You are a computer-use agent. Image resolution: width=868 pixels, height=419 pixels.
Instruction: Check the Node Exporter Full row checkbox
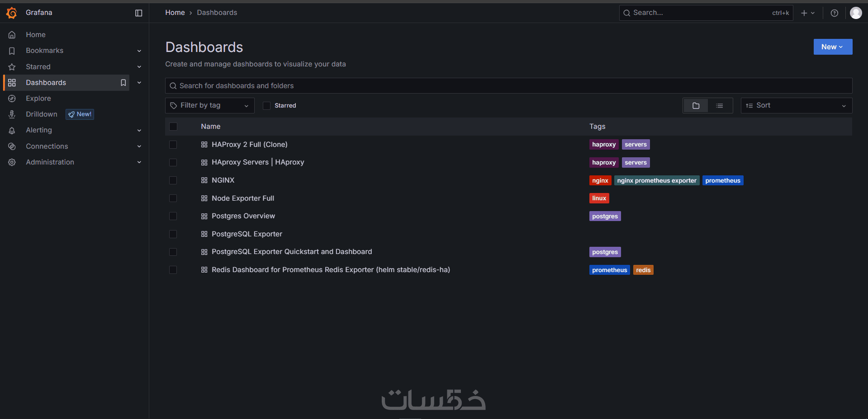[x=173, y=198]
